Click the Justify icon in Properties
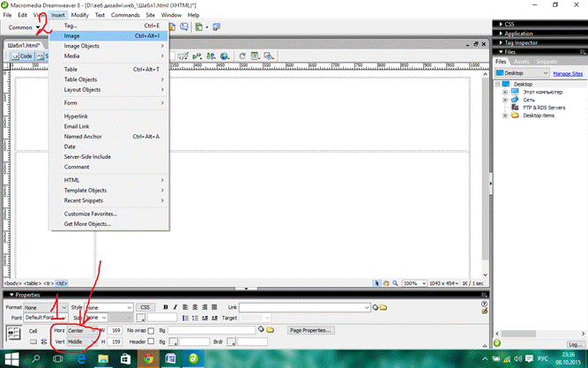The width and height of the screenshot is (588, 368). pos(214,307)
